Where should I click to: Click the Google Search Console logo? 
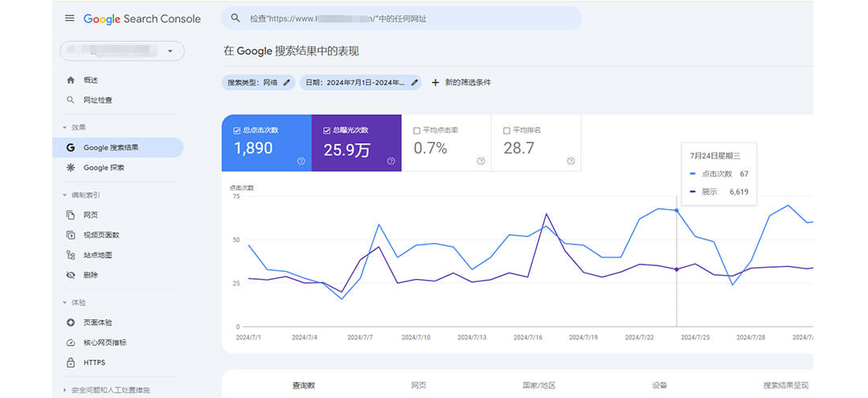click(x=142, y=18)
